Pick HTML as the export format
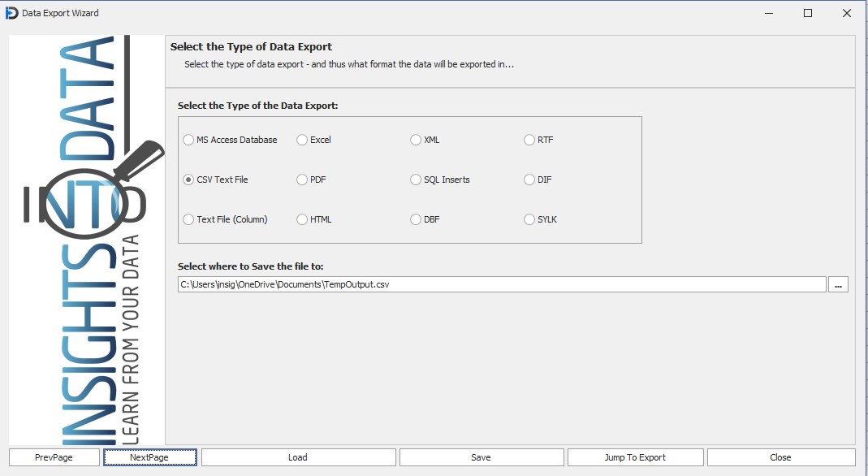 click(303, 219)
